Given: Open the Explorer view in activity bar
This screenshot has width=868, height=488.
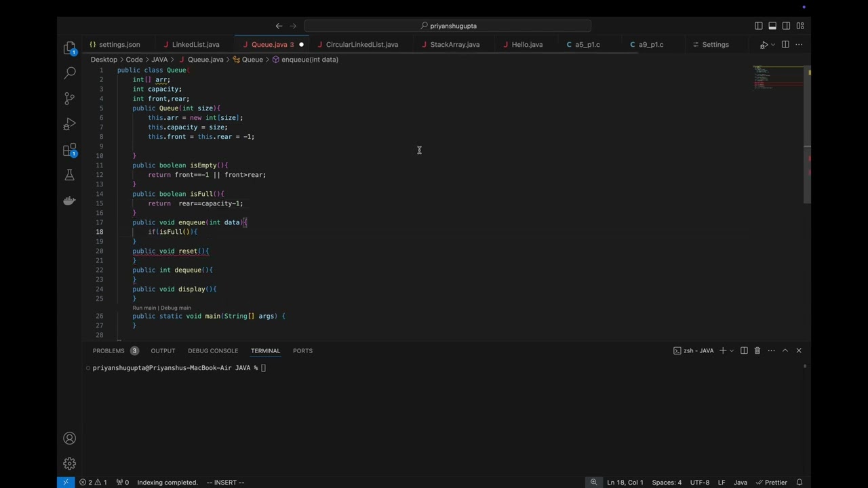Looking at the screenshot, I should coord(69,48).
